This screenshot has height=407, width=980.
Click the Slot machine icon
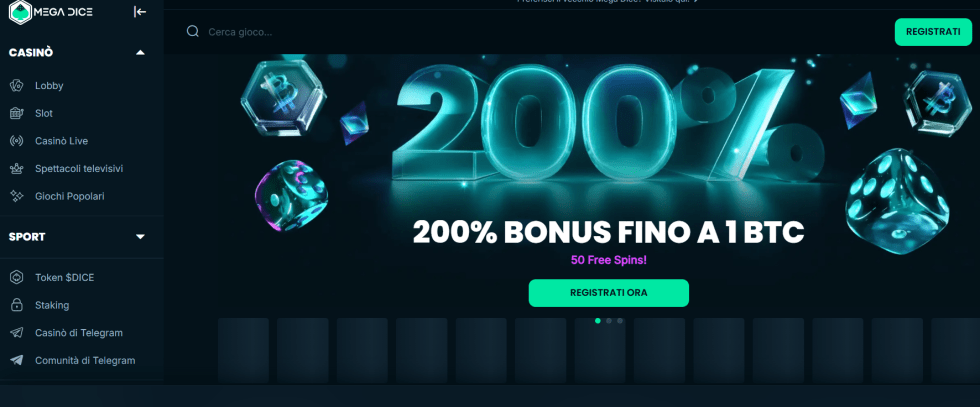click(x=16, y=113)
